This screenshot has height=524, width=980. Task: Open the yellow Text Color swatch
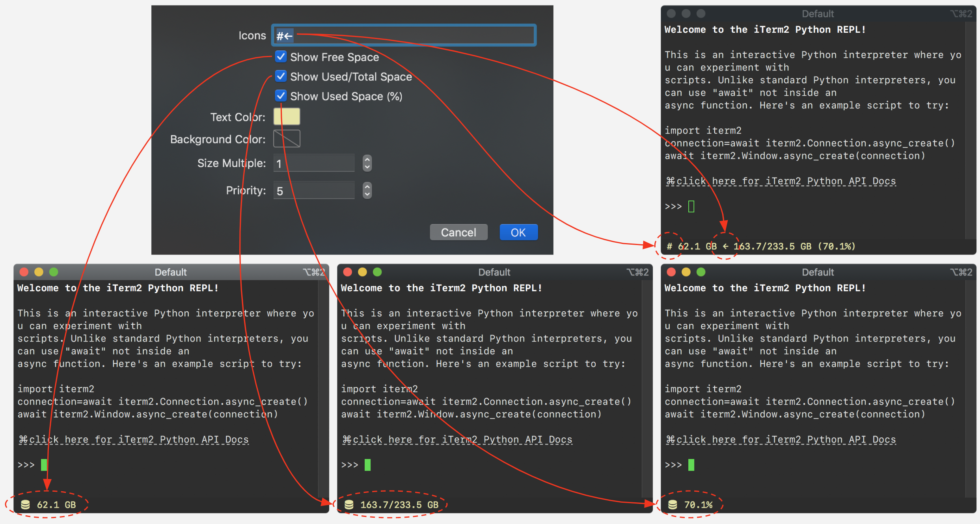287,117
